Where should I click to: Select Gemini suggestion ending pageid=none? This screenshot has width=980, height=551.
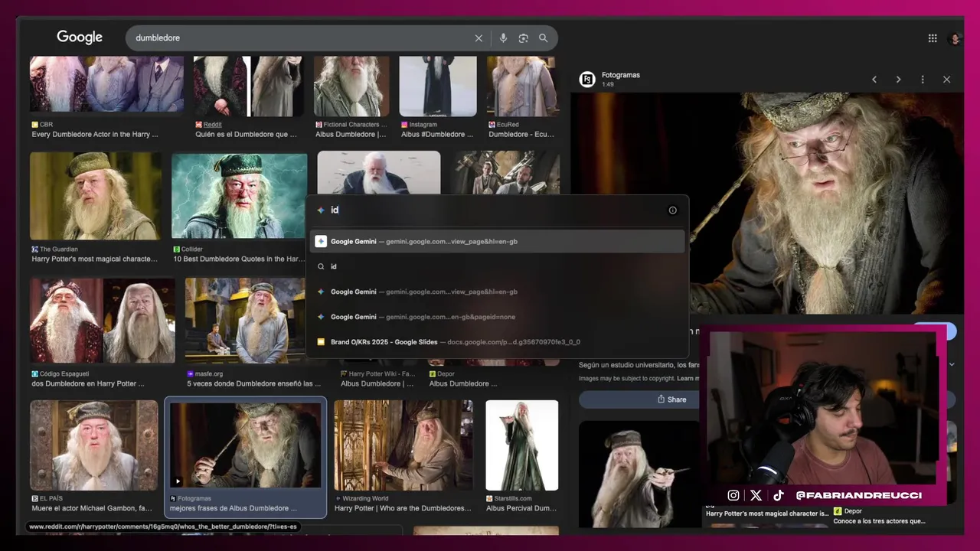497,317
